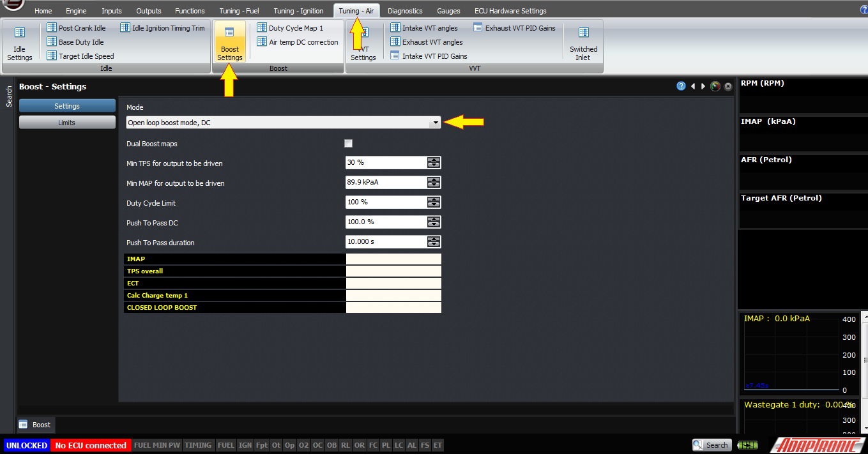
Task: Open Intake VVT PID Gains
Action: pos(429,56)
